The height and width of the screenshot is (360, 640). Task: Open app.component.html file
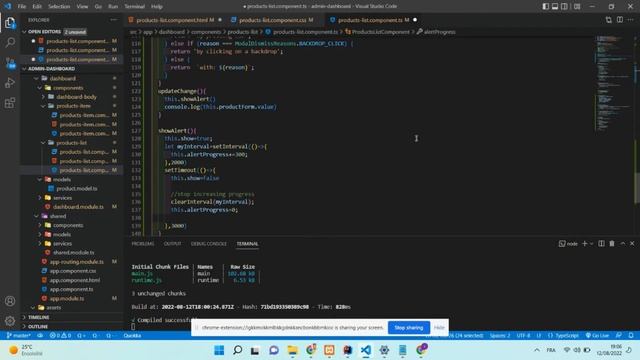[74, 280]
